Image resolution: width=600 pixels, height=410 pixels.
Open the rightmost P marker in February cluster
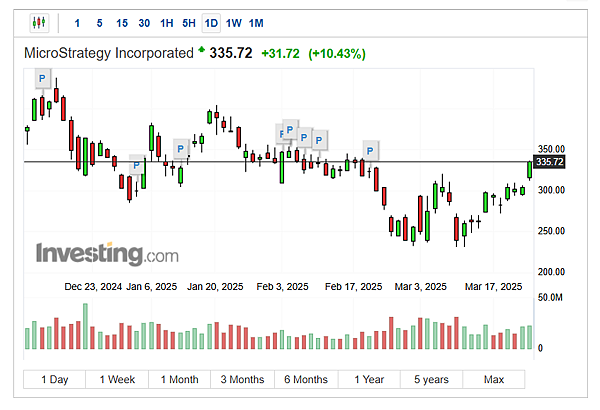tap(319, 140)
